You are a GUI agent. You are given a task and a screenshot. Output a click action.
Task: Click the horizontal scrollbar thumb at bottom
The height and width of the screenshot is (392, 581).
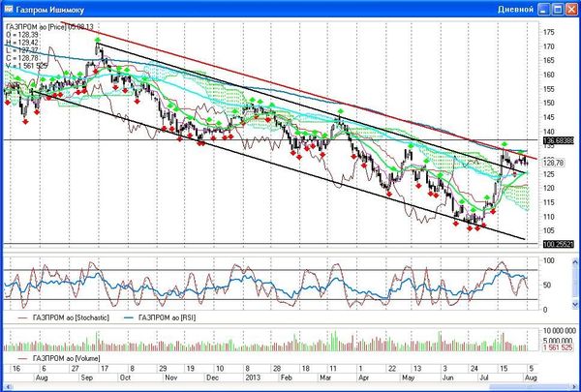click(x=529, y=387)
